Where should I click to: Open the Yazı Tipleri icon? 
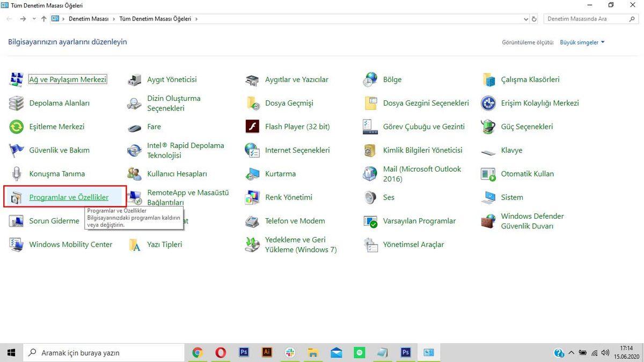point(134,245)
